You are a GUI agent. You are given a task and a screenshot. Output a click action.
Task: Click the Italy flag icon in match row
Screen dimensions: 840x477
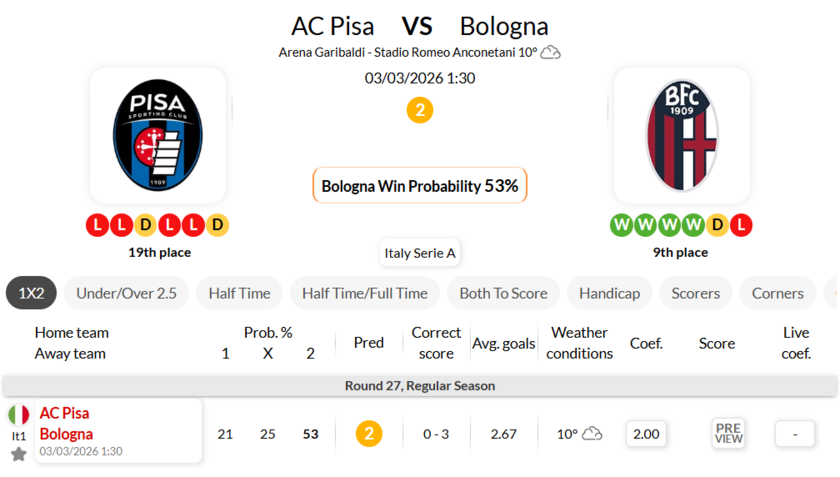[19, 414]
